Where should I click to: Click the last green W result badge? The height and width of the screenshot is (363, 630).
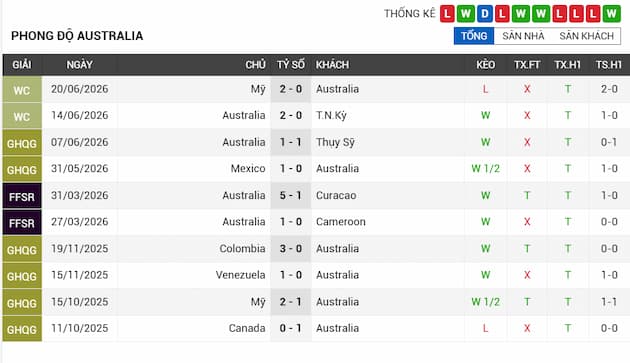pos(611,14)
